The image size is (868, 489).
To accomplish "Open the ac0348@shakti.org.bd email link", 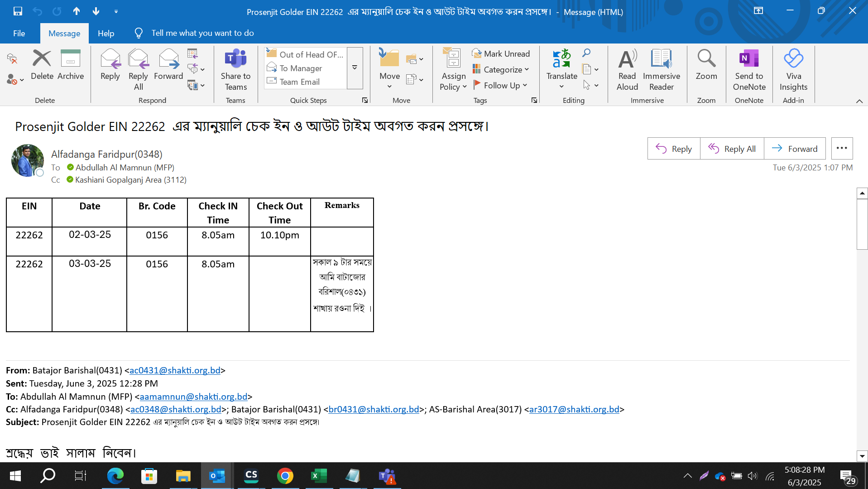I will (x=176, y=409).
